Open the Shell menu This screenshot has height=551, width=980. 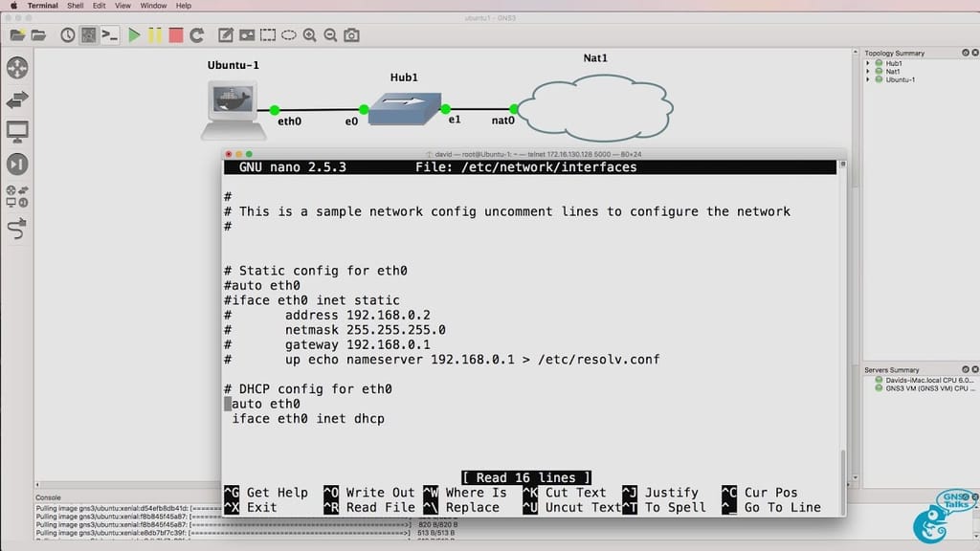74,5
